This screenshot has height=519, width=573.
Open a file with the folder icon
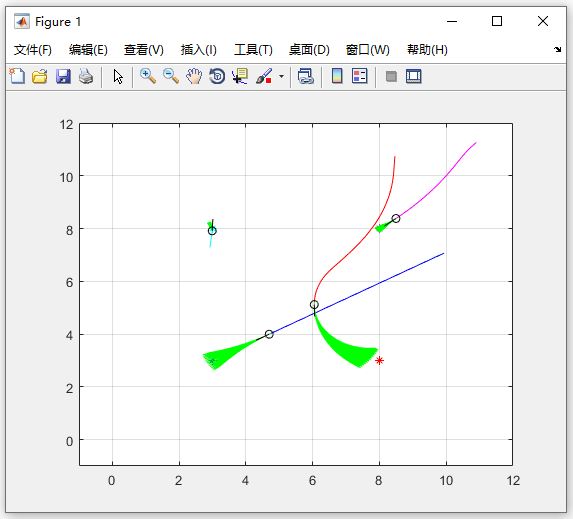[39, 76]
